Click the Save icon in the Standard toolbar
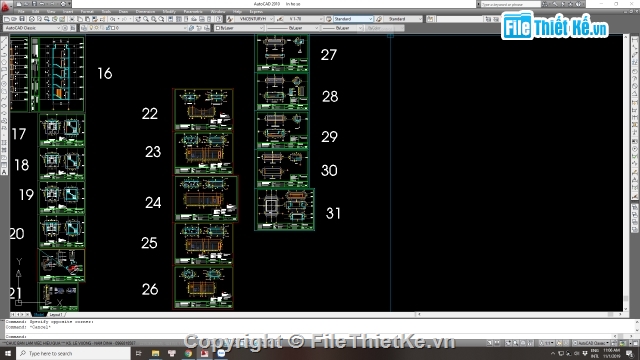Screen dimensions: 640x360 [x=22, y=19]
